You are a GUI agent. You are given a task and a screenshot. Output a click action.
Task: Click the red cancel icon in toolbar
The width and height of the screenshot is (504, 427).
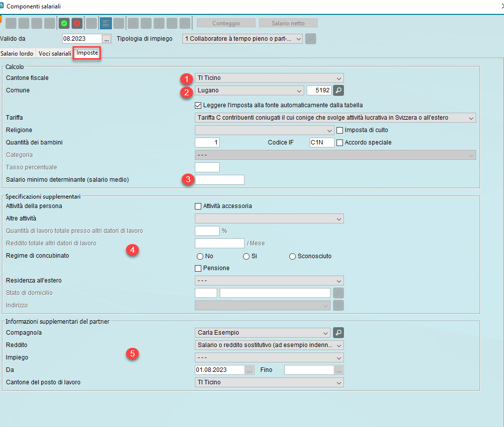(x=77, y=23)
